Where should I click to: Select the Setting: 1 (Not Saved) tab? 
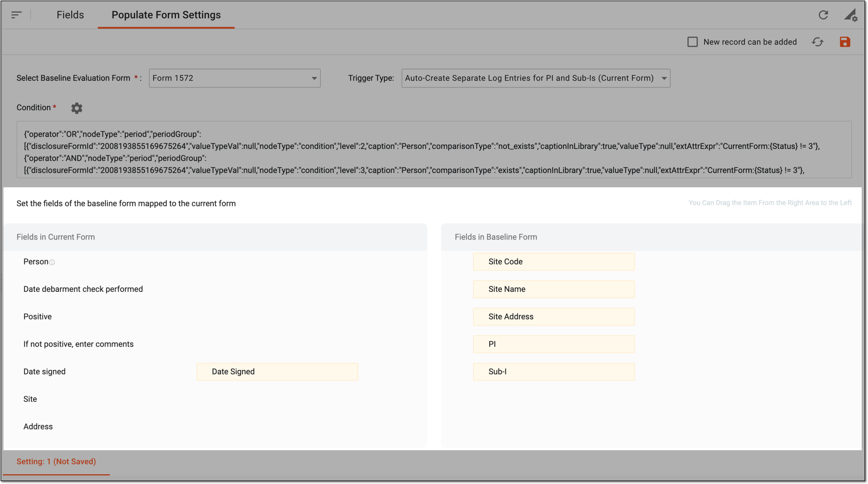point(56,461)
